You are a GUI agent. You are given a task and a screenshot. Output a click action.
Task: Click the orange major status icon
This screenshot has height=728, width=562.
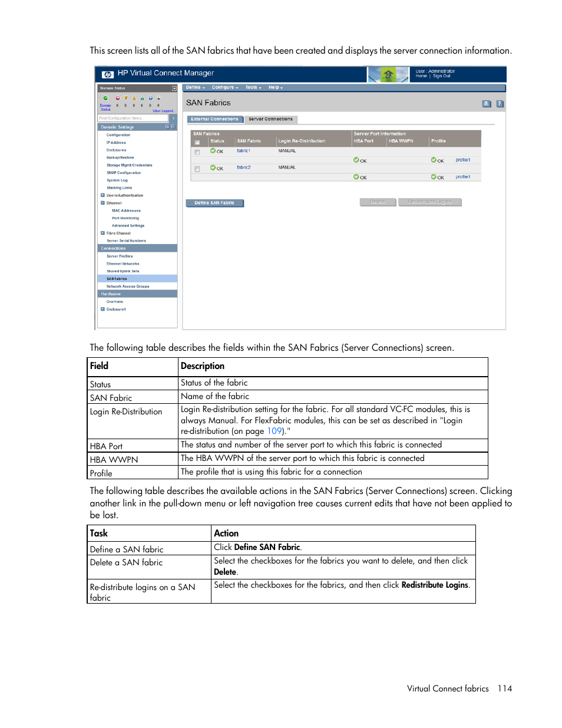click(x=125, y=98)
